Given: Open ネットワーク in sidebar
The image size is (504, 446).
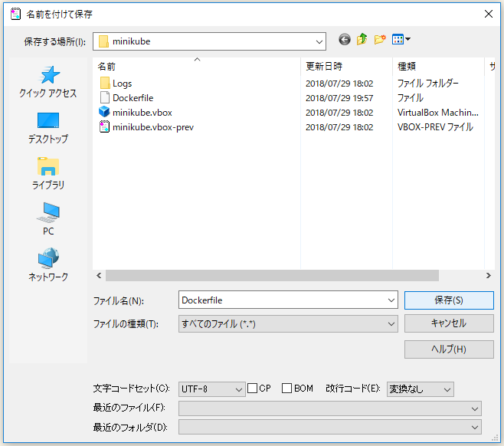Looking at the screenshot, I should [x=48, y=265].
